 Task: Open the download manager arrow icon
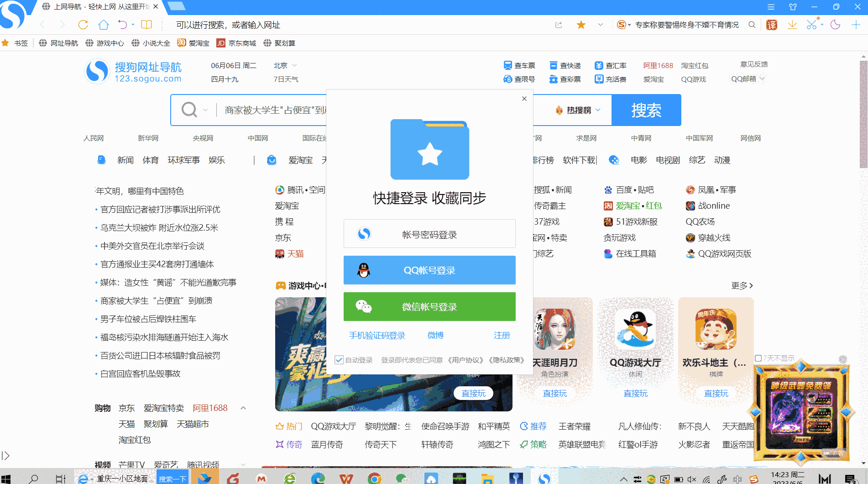tap(792, 25)
